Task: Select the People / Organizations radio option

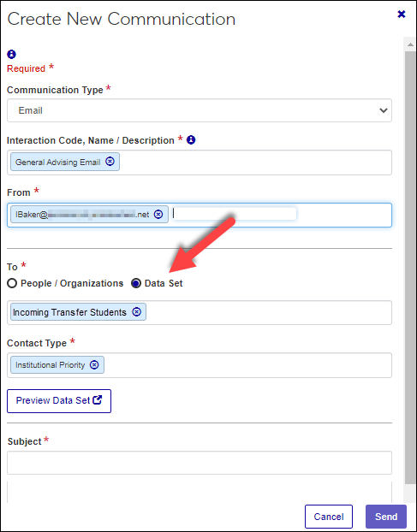Action: click(x=12, y=283)
